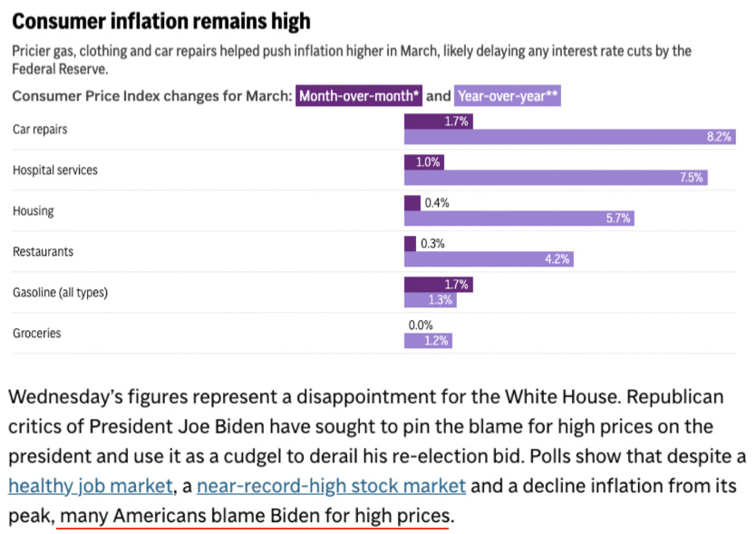Click the small Restaurants 0.3% bar

pyautogui.click(x=410, y=244)
